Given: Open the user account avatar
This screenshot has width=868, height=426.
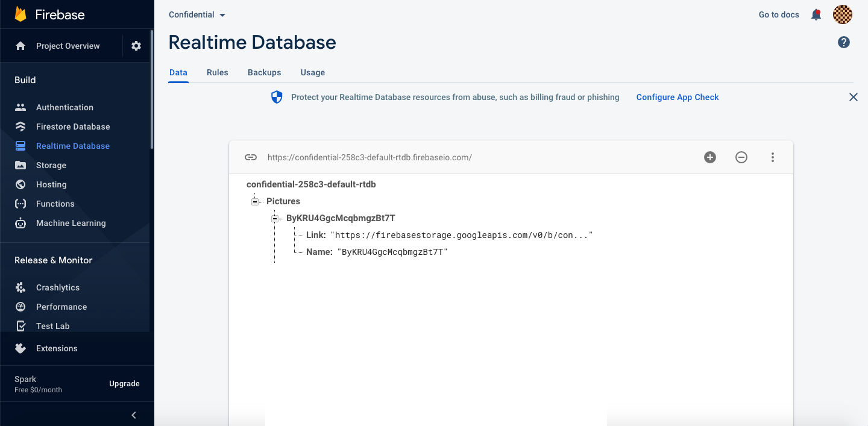Looking at the screenshot, I should [843, 14].
